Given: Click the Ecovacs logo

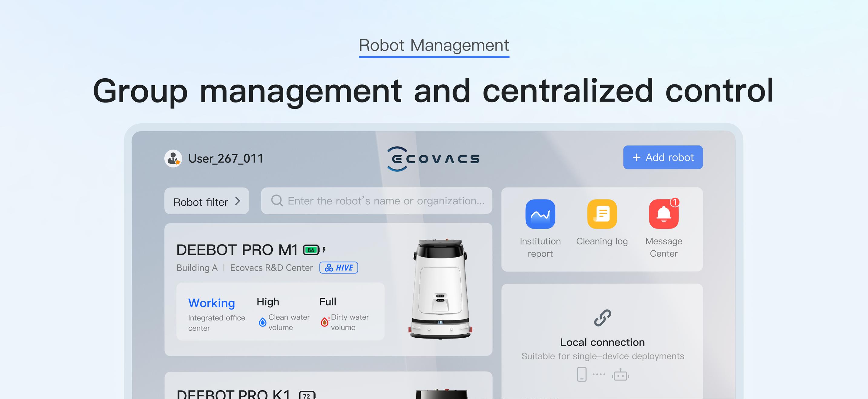Looking at the screenshot, I should tap(433, 159).
